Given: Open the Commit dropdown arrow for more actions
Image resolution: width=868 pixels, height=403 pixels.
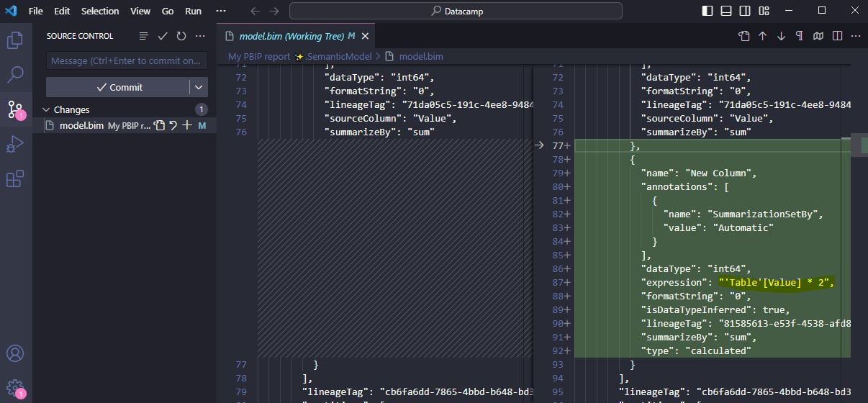Looking at the screenshot, I should pos(199,87).
